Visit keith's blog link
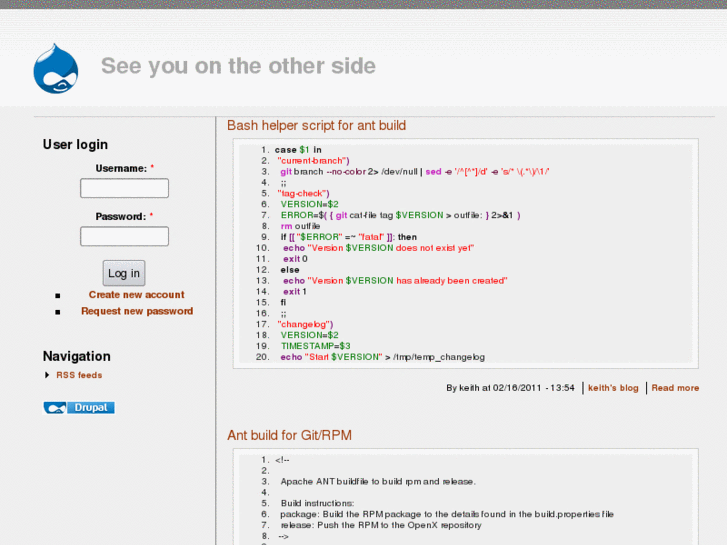This screenshot has width=727, height=545. (x=613, y=388)
